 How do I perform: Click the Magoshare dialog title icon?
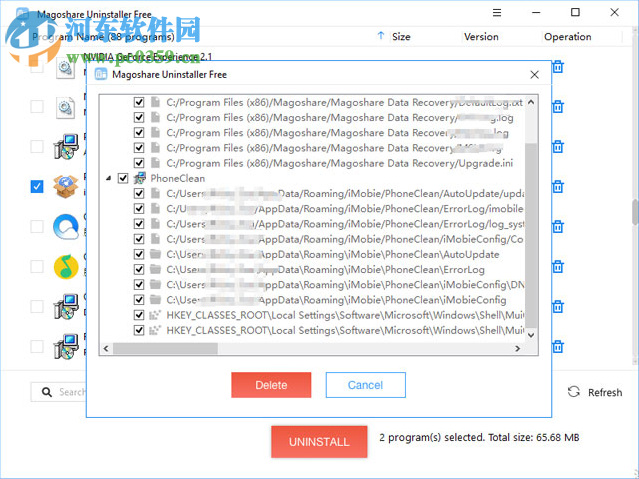tap(101, 75)
